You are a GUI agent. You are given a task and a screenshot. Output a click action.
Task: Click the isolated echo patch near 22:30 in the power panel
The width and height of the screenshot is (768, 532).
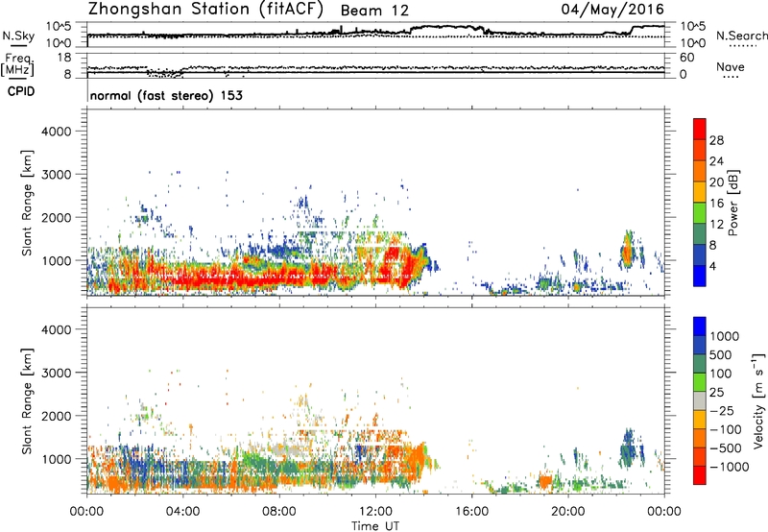[627, 252]
